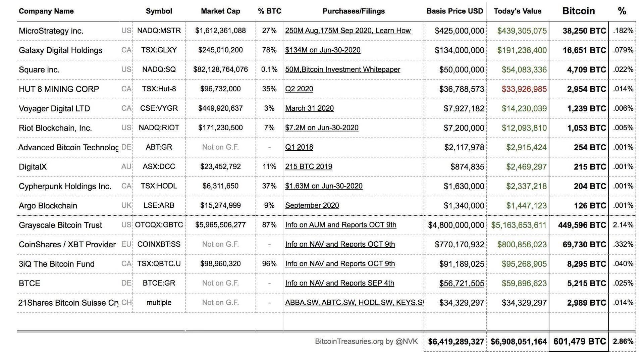
Task: Click the $7.2M on Jun-30-2020 link
Action: coord(322,128)
